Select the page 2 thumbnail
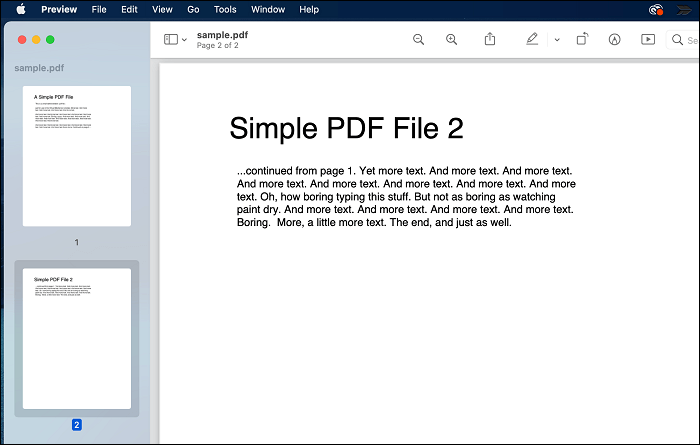 click(76, 338)
